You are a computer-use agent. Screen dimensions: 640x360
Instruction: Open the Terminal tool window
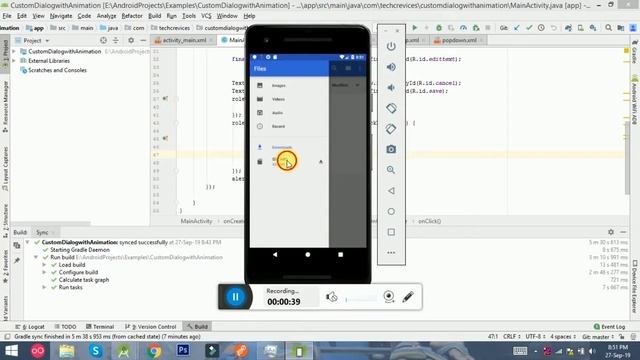[x=100, y=327]
